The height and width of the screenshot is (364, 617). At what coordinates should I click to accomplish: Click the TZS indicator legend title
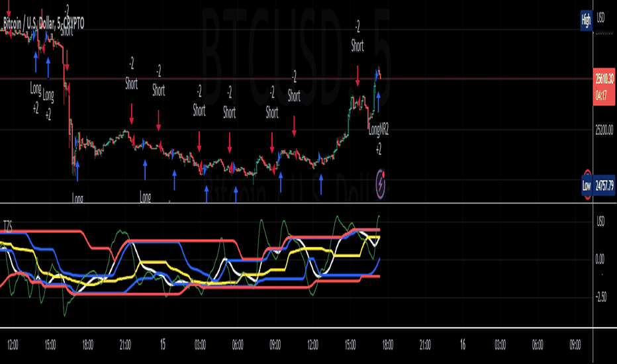[8, 226]
